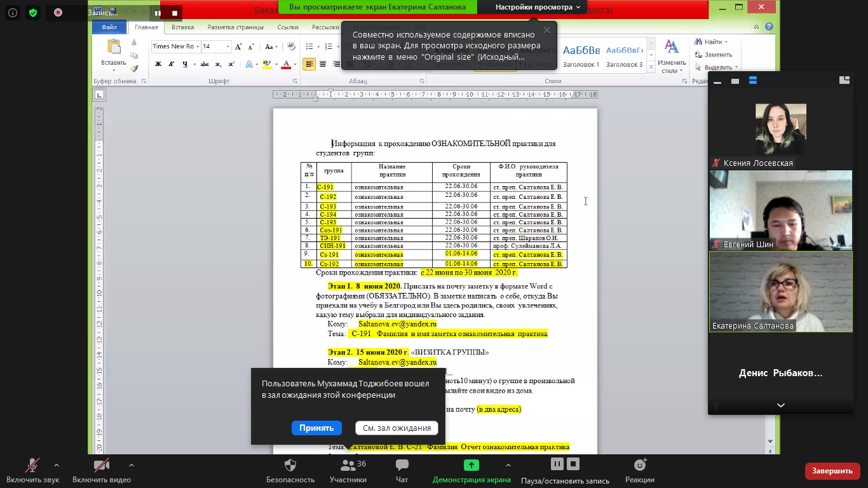Pause the recording in bottom toolbar
The height and width of the screenshot is (488, 868).
pos(557,464)
